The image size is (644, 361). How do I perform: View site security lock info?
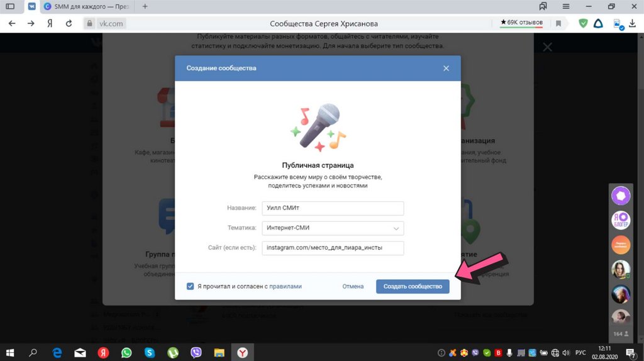[x=89, y=23]
